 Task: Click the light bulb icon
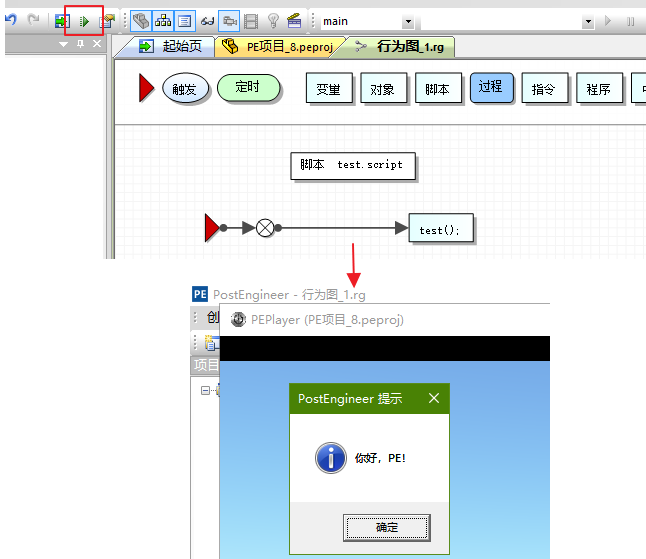pyautogui.click(x=273, y=21)
